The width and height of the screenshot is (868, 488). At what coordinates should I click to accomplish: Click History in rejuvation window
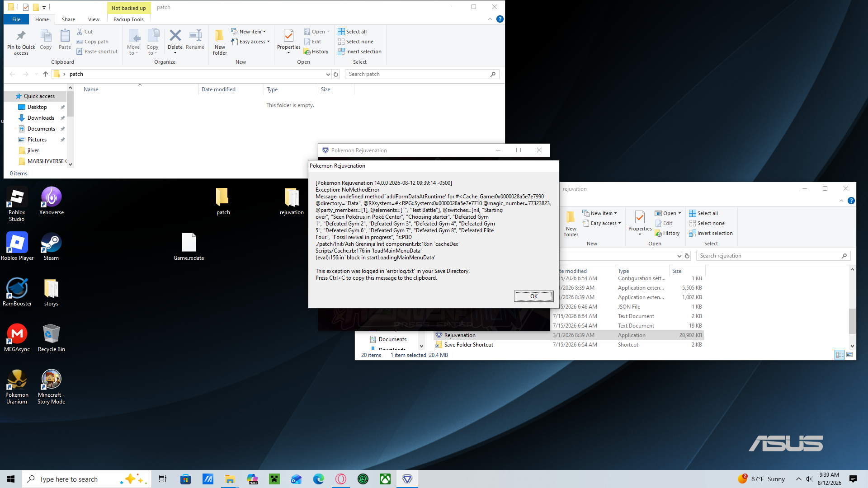667,233
